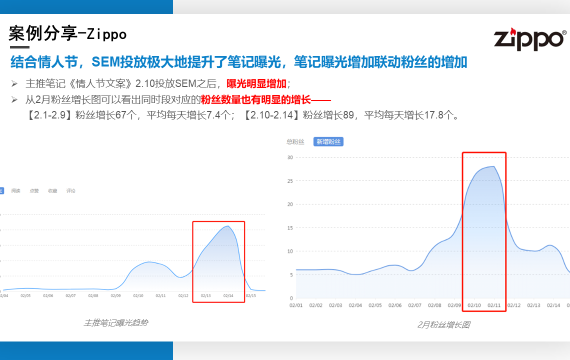This screenshot has width=570, height=360.
Task: Click the 02/11 label on fans chart
Action: coord(494,305)
